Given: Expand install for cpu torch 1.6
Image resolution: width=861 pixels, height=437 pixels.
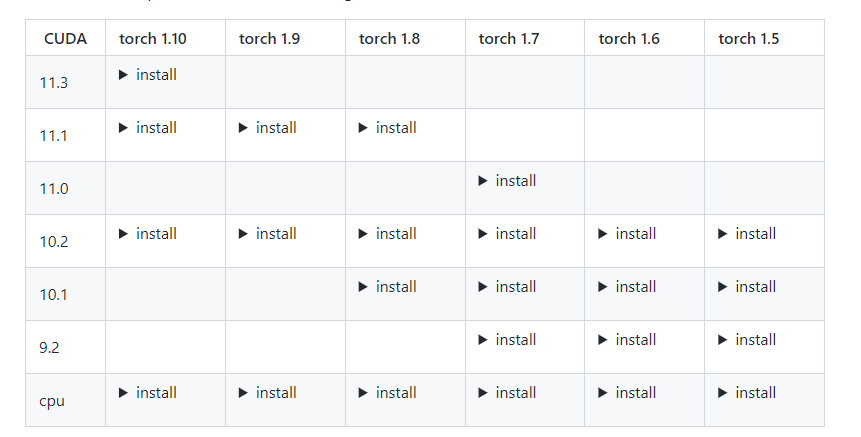Looking at the screenshot, I should pyautogui.click(x=628, y=393).
